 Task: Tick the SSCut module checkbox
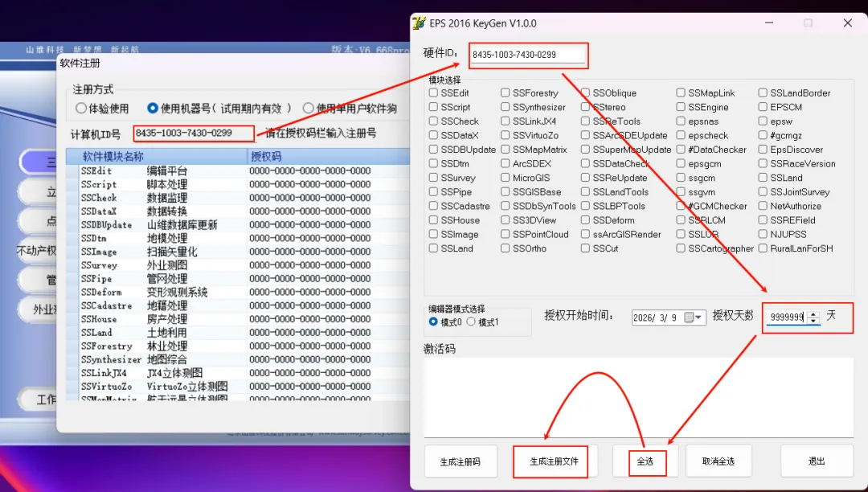(585, 248)
